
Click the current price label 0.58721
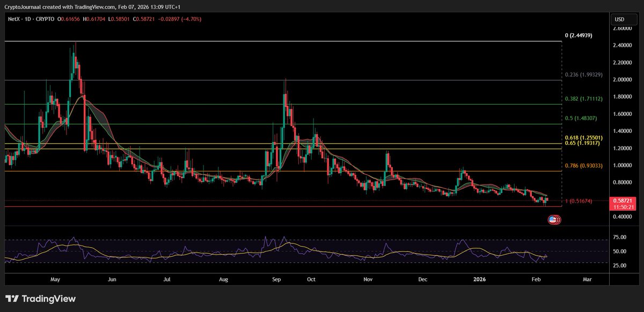[x=622, y=200]
